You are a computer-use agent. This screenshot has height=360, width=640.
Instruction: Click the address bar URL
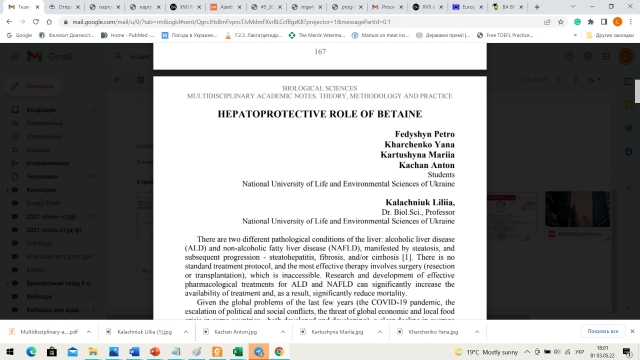coord(231,22)
